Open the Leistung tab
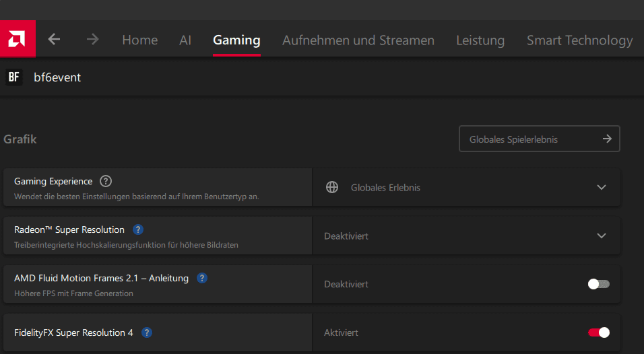Viewport: 644px width, 354px height. click(480, 40)
